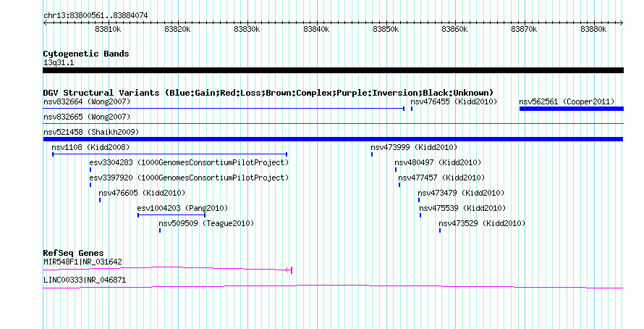Click the 13q31.1 band label

tap(59, 62)
